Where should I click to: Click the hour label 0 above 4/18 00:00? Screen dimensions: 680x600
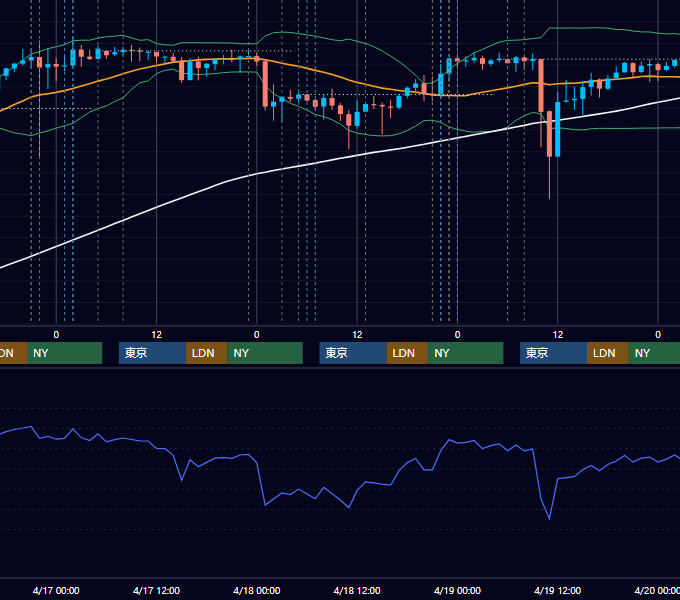coord(257,335)
